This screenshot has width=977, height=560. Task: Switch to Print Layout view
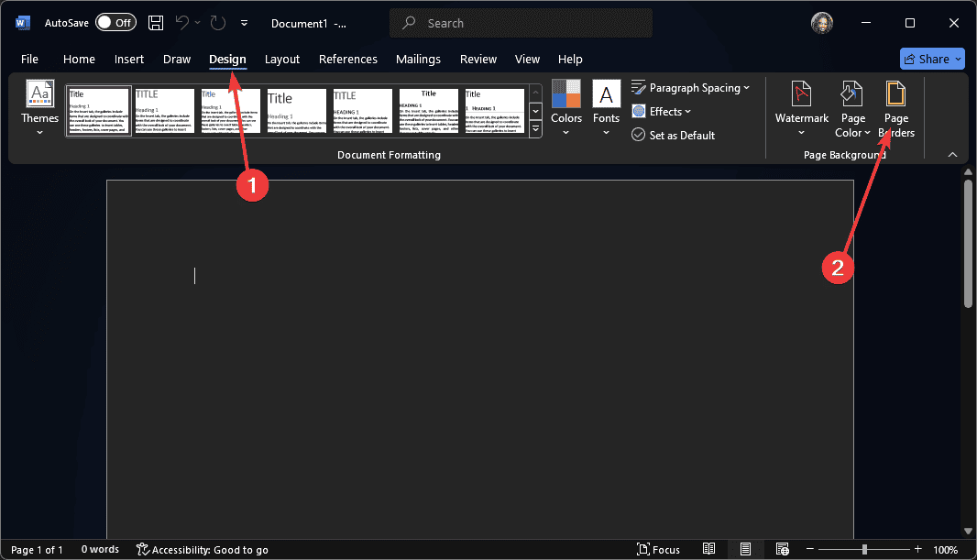tap(745, 549)
